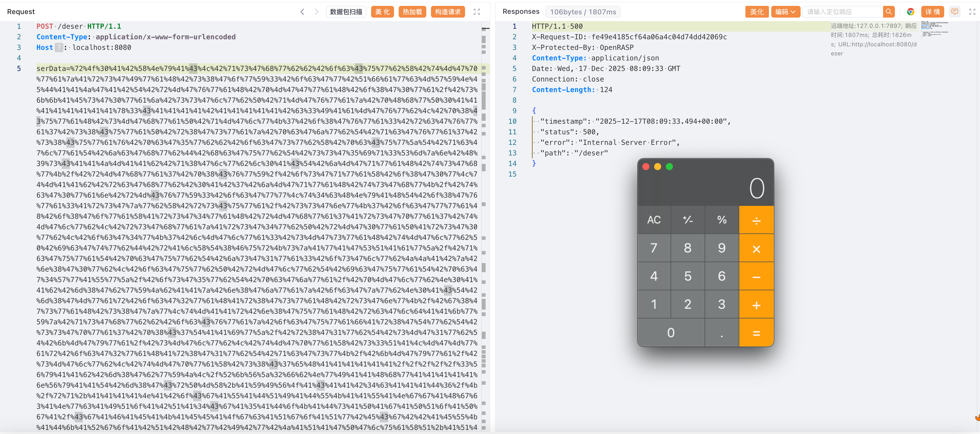The height and width of the screenshot is (434, 980).
Task: Go to the next request with right arrow
Action: pos(316,12)
